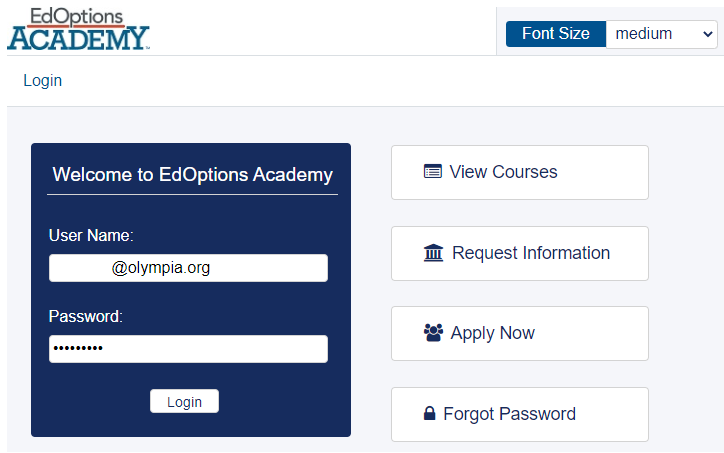Click into the Password field
Screen dimensions: 724x453
point(188,349)
